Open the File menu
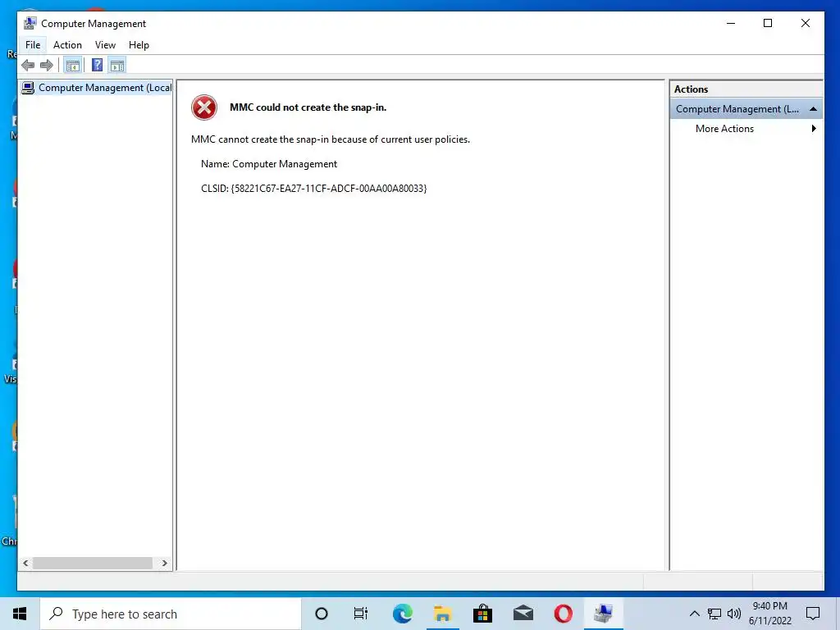The width and height of the screenshot is (840, 630). click(x=33, y=45)
